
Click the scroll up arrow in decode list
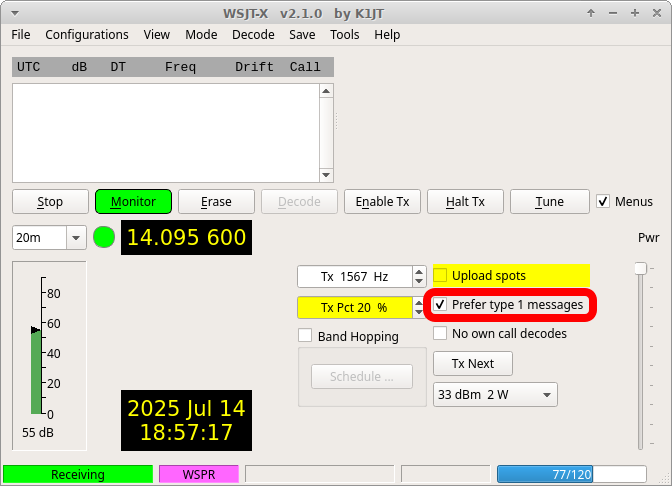click(326, 91)
